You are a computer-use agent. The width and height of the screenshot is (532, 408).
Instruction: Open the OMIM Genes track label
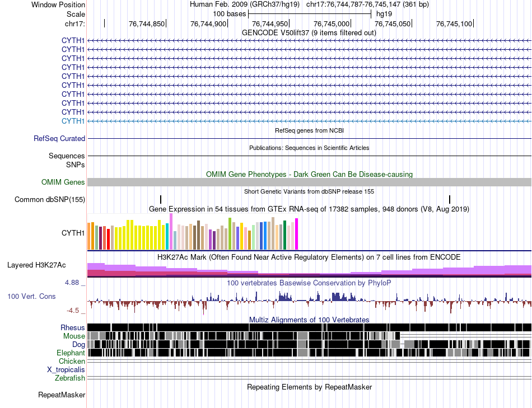pyautogui.click(x=63, y=182)
